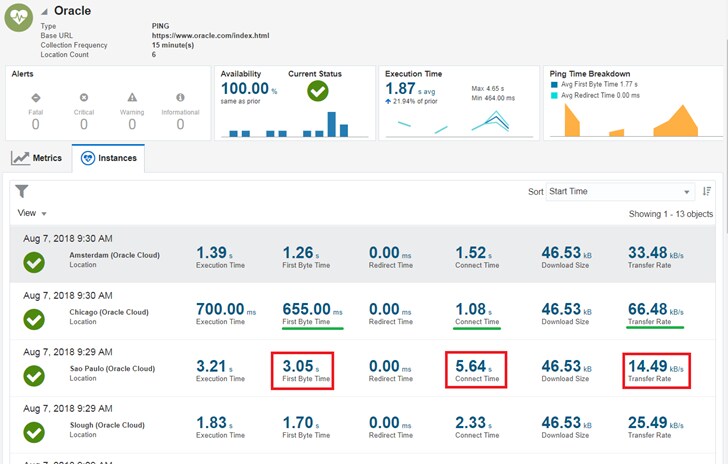
Task: Click Avg First Byte Time legend swatch
Action: point(555,85)
